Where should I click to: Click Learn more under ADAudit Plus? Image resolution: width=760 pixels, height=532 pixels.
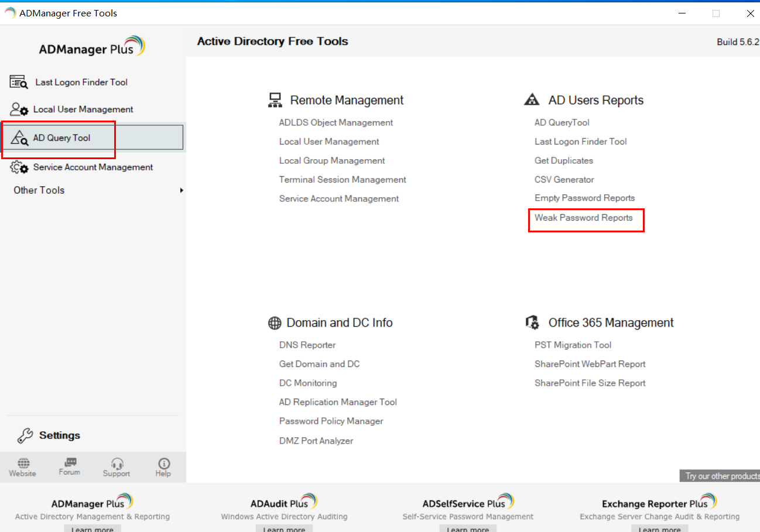click(284, 528)
